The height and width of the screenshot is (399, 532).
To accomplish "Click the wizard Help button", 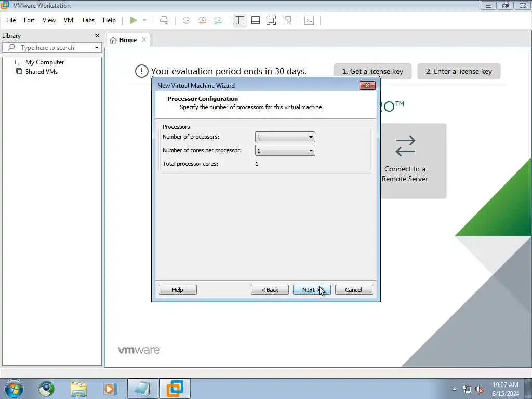I will (178, 290).
